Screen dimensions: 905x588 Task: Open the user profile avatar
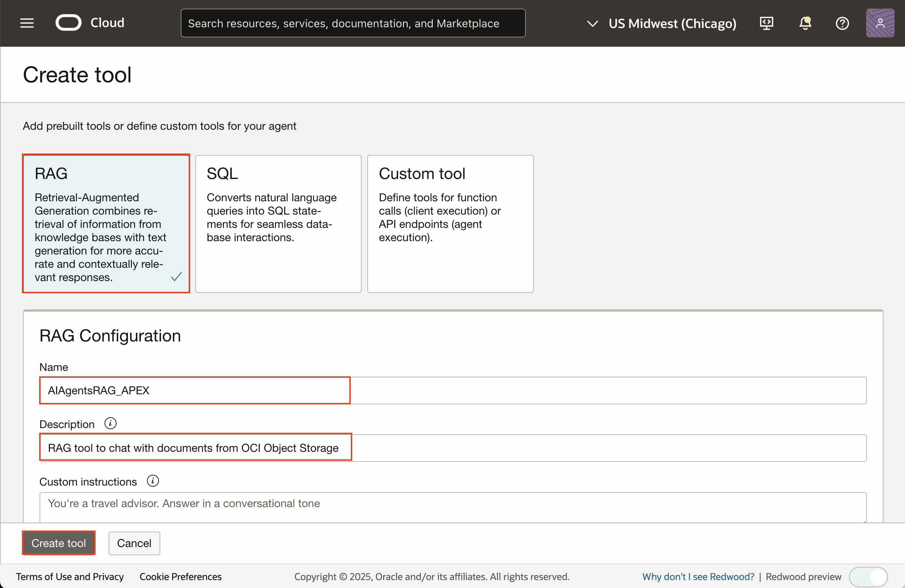click(x=879, y=23)
